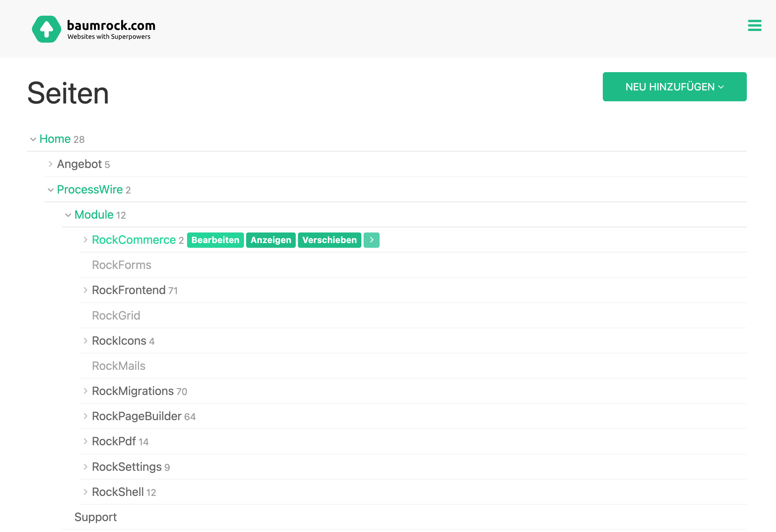Collapse the ProcessWire branch chevron

tap(51, 190)
